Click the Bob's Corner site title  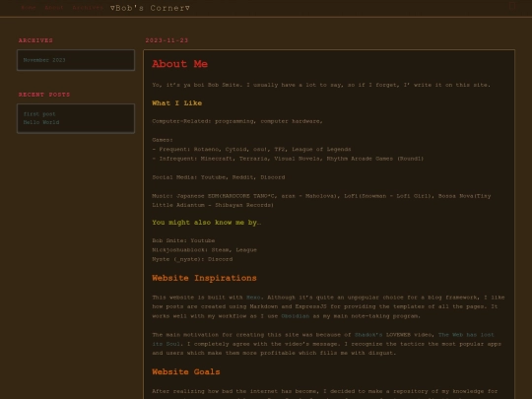pyautogui.click(x=150, y=8)
